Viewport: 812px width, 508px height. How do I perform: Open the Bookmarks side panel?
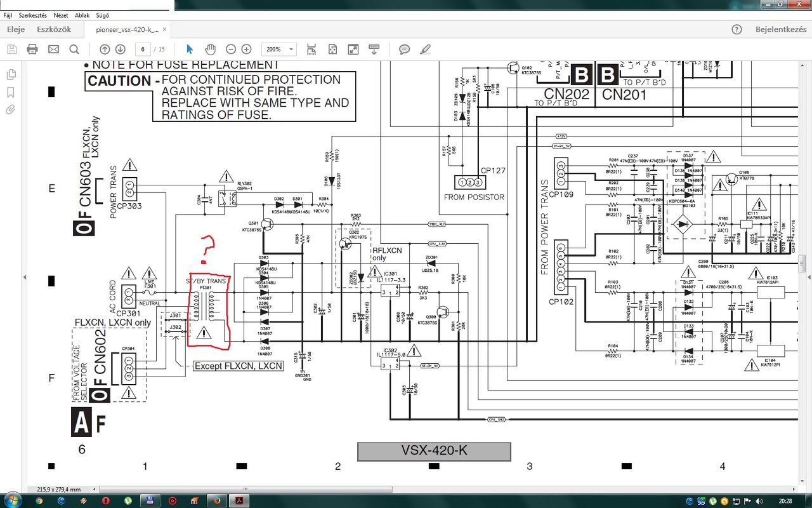(11, 92)
